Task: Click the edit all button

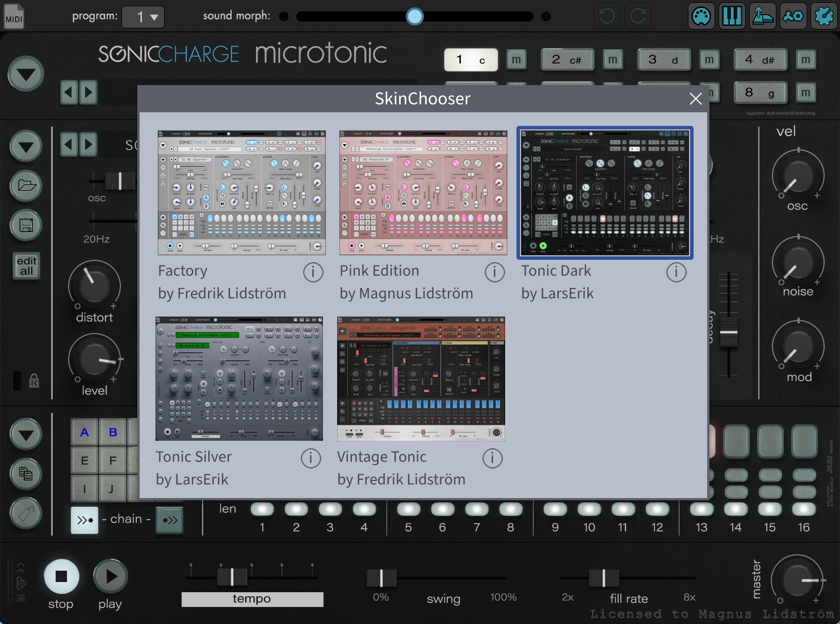Action: [x=27, y=265]
